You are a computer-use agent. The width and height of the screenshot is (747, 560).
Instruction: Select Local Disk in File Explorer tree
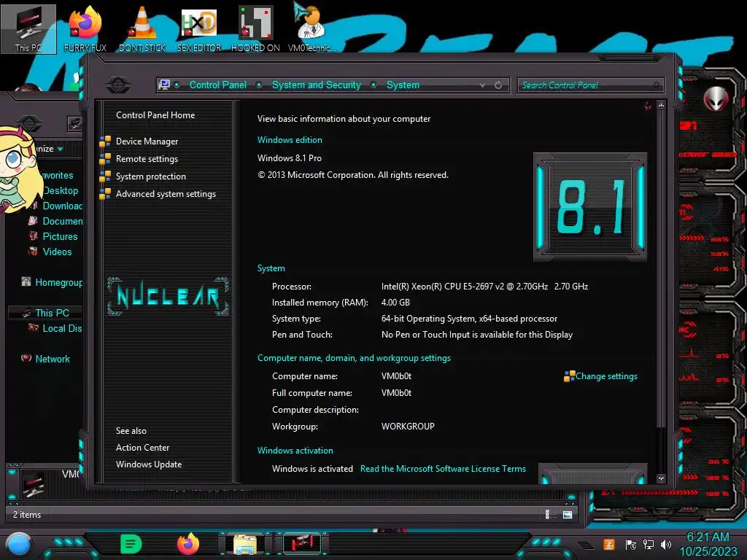[62, 328]
